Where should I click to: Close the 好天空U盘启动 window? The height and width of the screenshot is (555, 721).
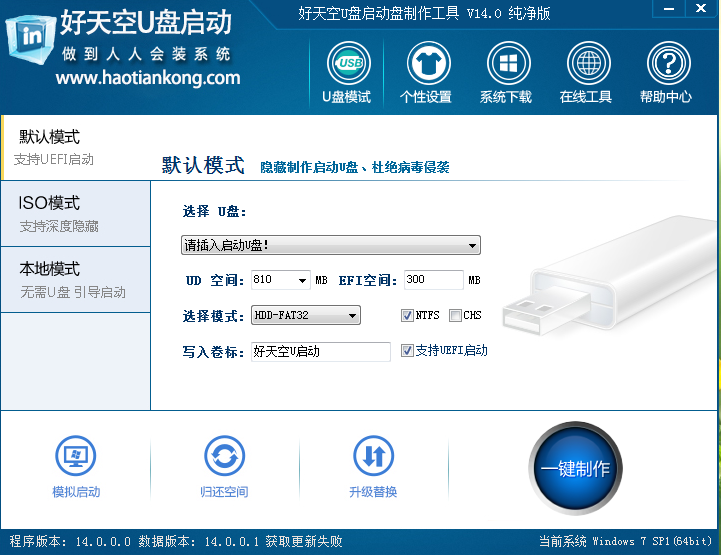click(701, 9)
